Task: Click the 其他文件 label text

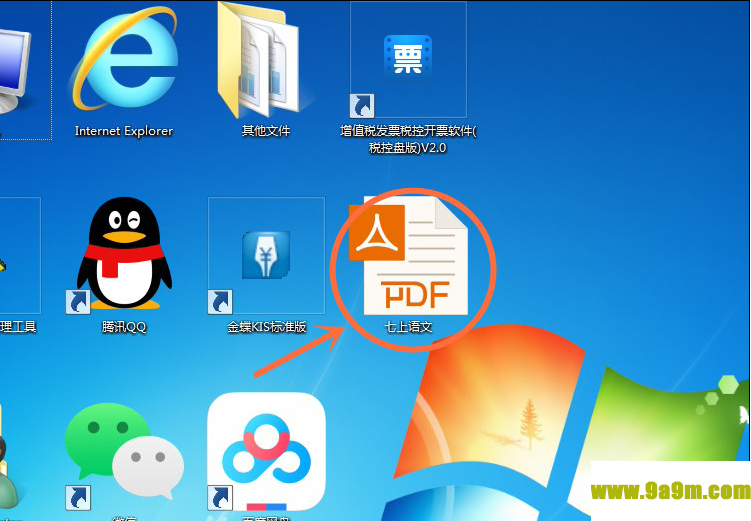Action: [266, 131]
